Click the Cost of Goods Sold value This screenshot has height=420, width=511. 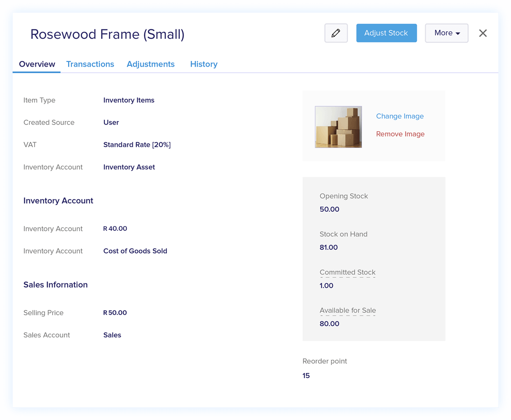[x=135, y=251]
